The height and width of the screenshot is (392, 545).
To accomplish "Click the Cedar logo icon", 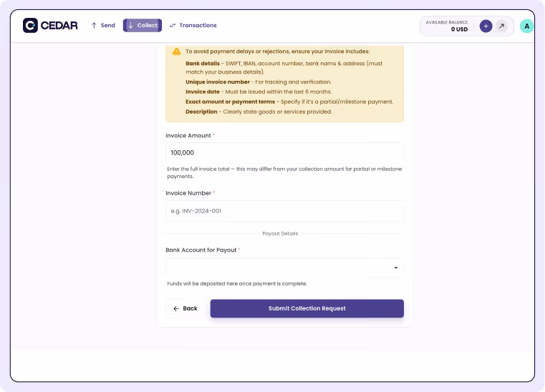I will point(30,25).
